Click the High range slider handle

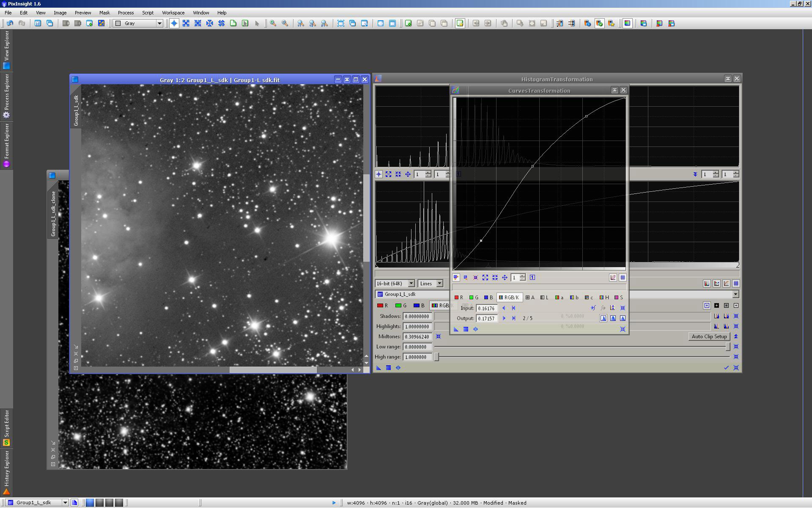[x=437, y=357]
